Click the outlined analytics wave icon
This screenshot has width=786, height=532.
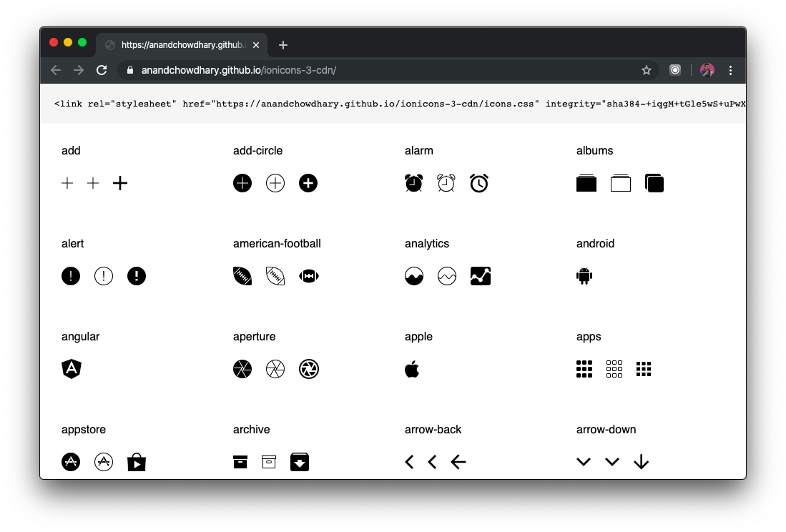pos(446,276)
